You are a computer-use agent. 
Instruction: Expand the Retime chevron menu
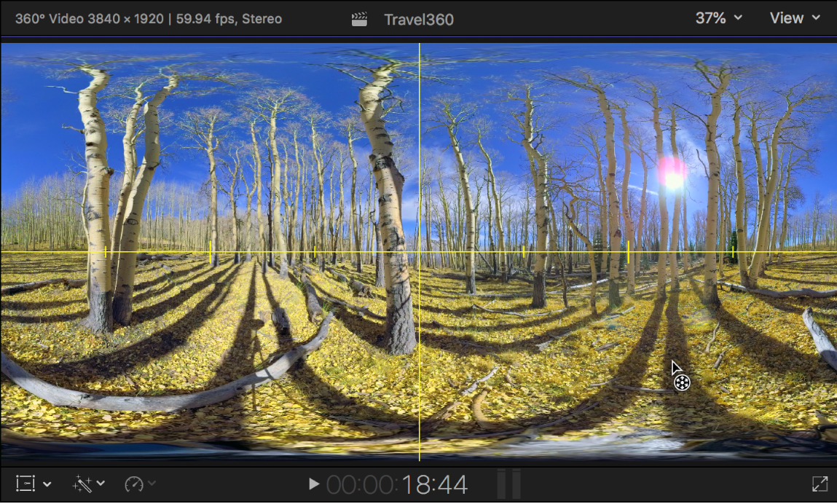(152, 484)
